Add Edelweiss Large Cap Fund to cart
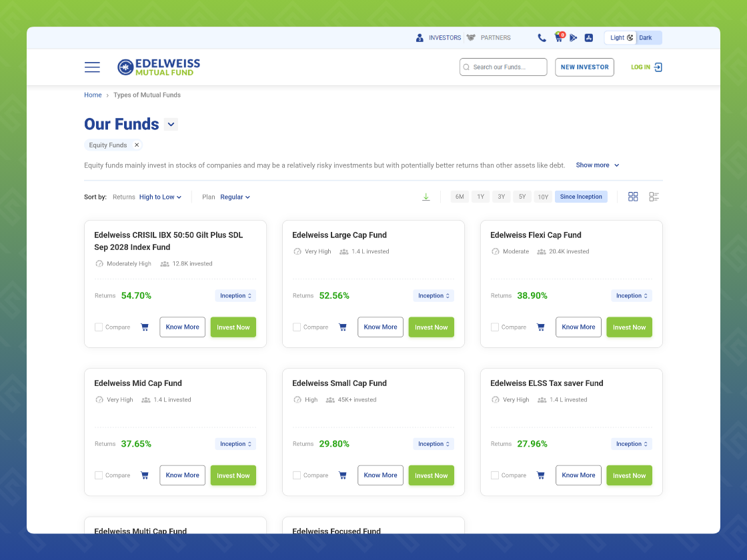747x560 pixels. pyautogui.click(x=343, y=327)
